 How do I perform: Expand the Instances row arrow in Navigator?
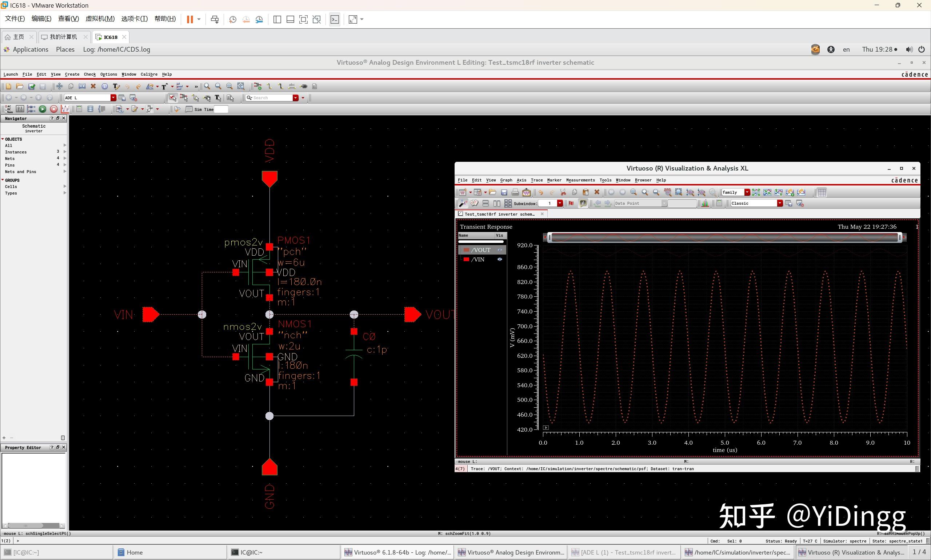(x=65, y=152)
